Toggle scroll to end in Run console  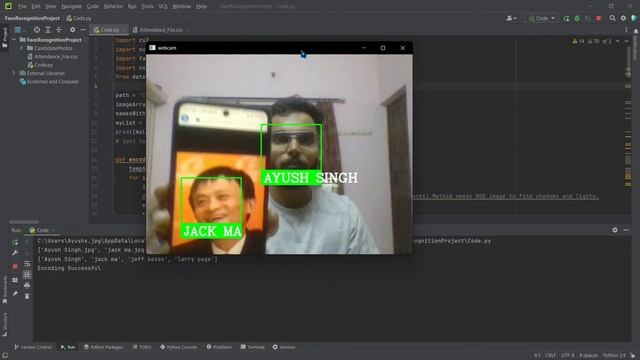[27, 275]
